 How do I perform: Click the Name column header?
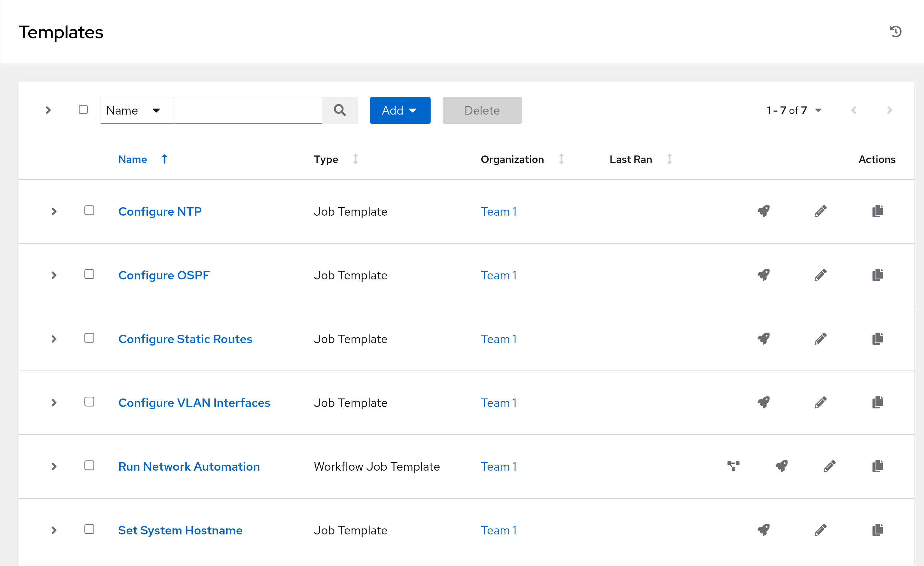click(133, 159)
